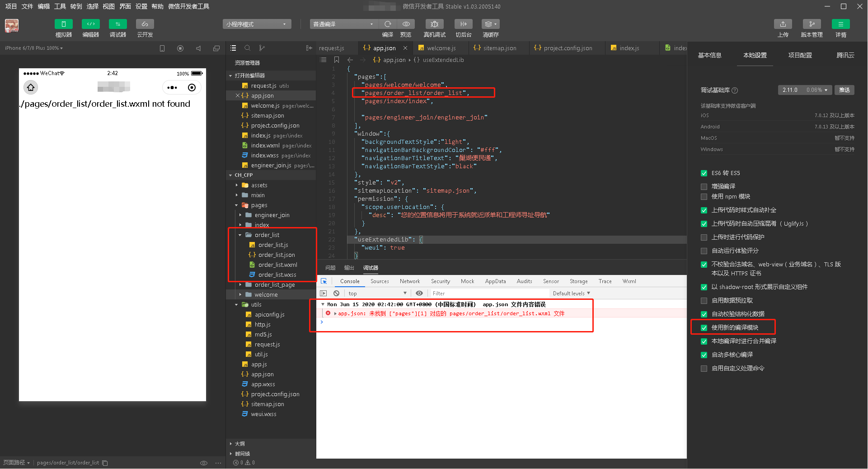Image resolution: width=868 pixels, height=469 pixels.
Task: Enable 启用自定义处理命令 checkbox
Action: pos(704,369)
